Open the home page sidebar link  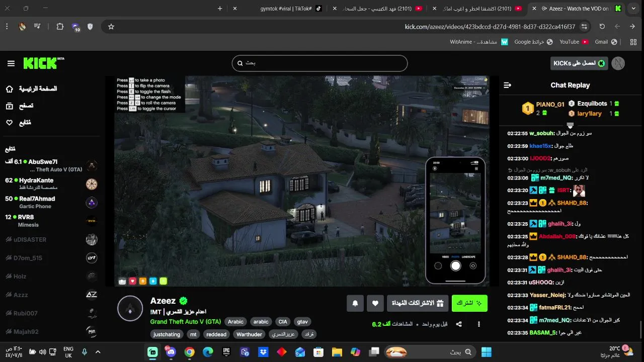click(32, 88)
